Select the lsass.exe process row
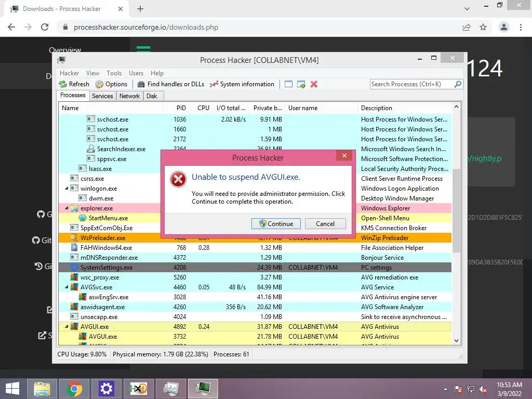Screen dimensions: 532x399 pos(255,169)
